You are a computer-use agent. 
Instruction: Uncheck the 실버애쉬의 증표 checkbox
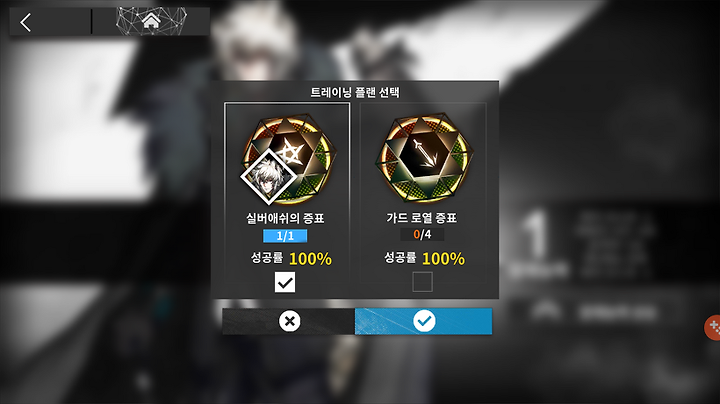[285, 282]
